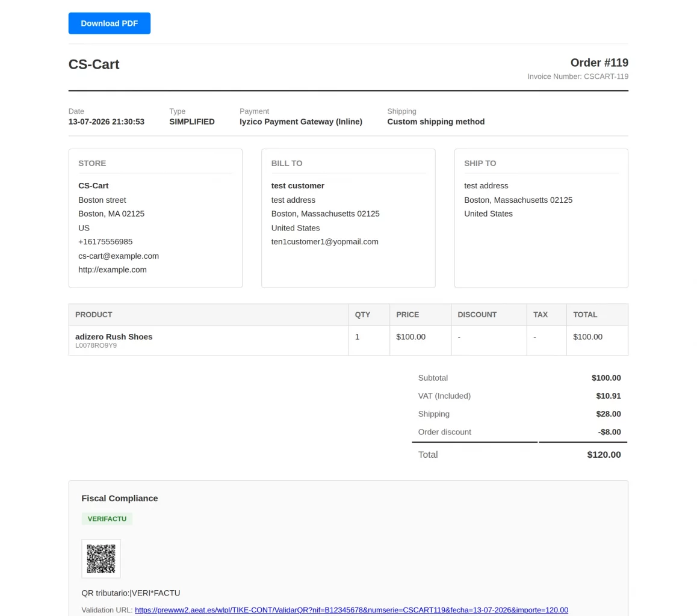Click the VERIFACTU green badge
Image resolution: width=697 pixels, height=616 pixels.
pyautogui.click(x=107, y=519)
